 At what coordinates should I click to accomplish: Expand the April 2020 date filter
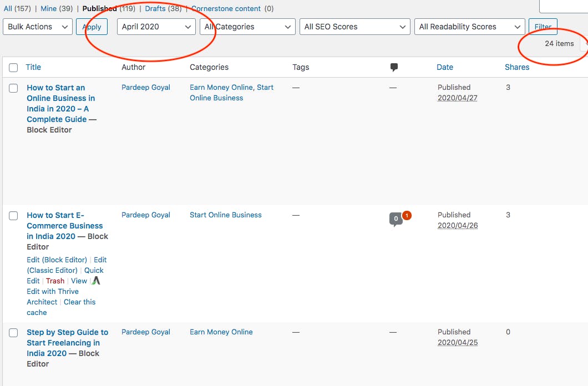[x=156, y=27]
